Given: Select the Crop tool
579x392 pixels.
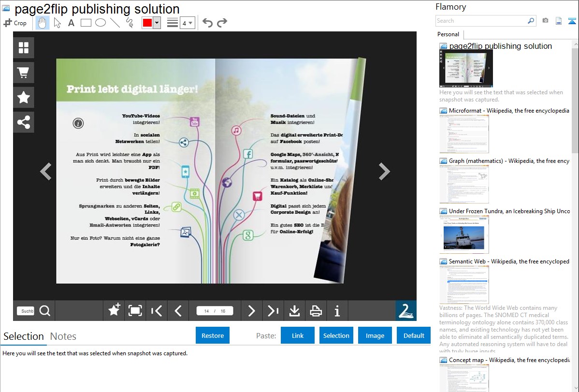Looking at the screenshot, I should 15,23.
